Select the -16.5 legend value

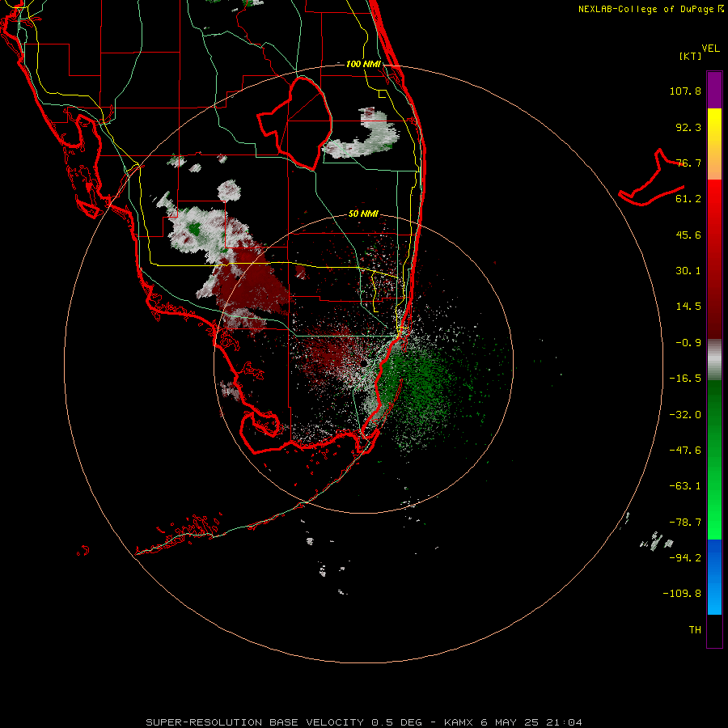685,379
